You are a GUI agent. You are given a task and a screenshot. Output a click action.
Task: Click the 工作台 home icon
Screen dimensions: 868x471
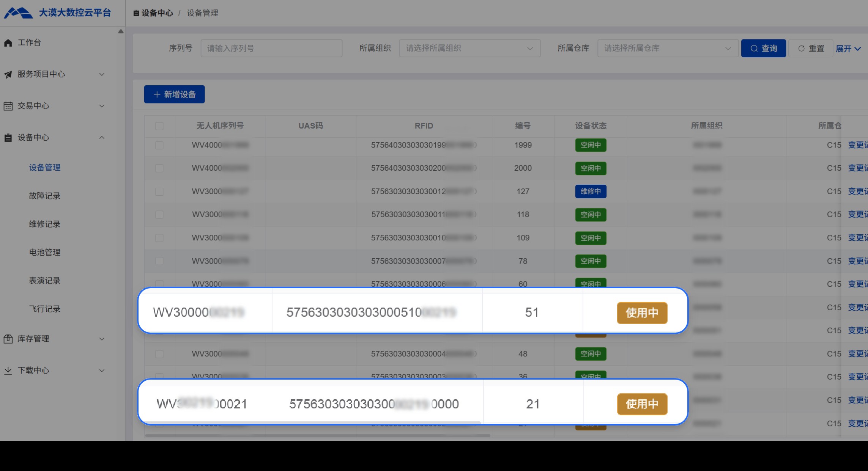(8, 43)
